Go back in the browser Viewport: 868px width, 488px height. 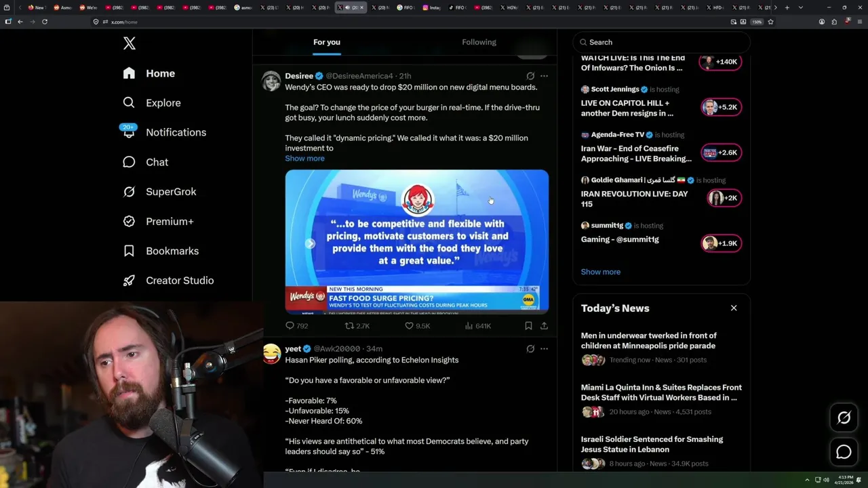point(20,22)
